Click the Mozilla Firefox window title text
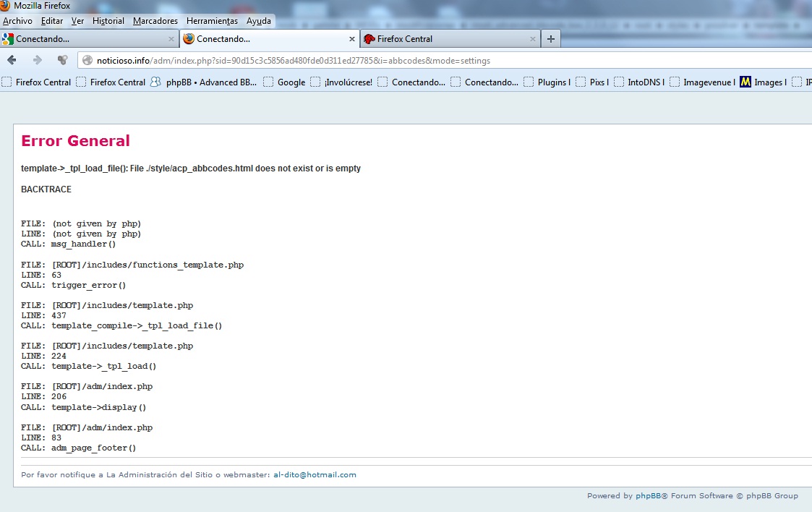Image resolution: width=812 pixels, height=512 pixels. 42,6
